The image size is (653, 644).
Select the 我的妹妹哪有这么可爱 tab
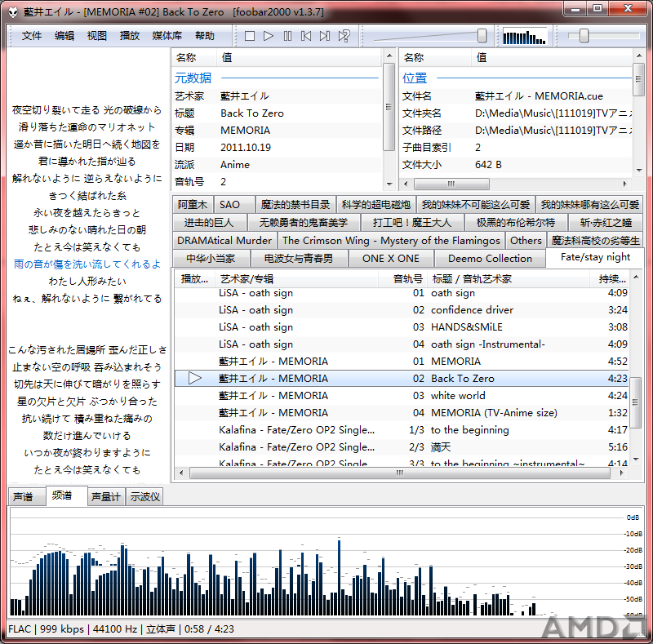589,205
